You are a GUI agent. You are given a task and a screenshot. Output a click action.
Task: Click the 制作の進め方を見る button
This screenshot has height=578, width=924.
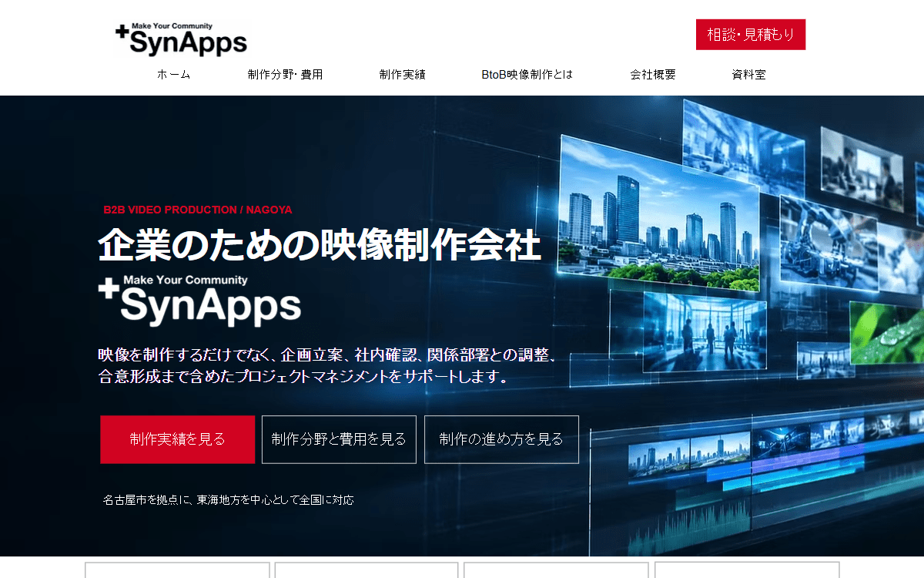[501, 439]
